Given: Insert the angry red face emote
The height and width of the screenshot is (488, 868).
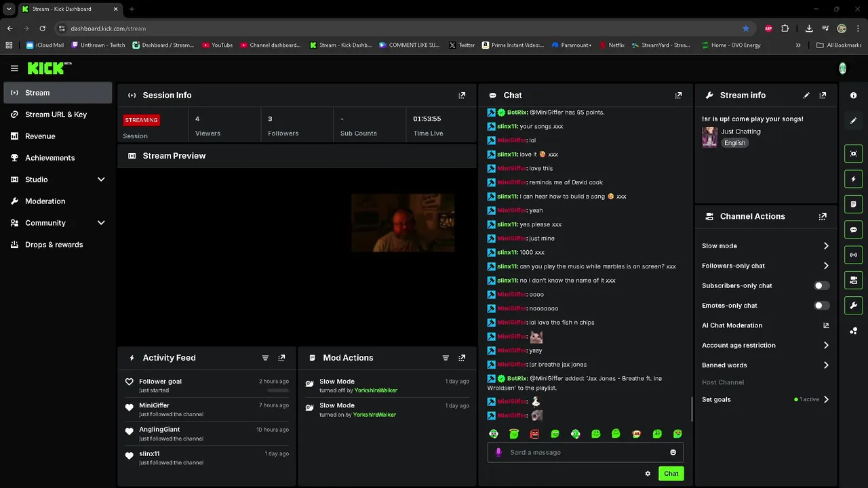Looking at the screenshot, I should click(x=534, y=434).
